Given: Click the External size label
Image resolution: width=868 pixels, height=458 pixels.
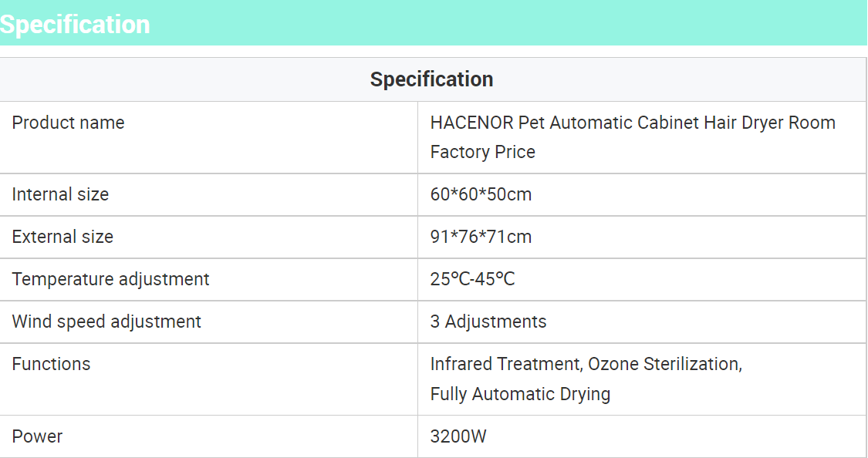Looking at the screenshot, I should [62, 237].
